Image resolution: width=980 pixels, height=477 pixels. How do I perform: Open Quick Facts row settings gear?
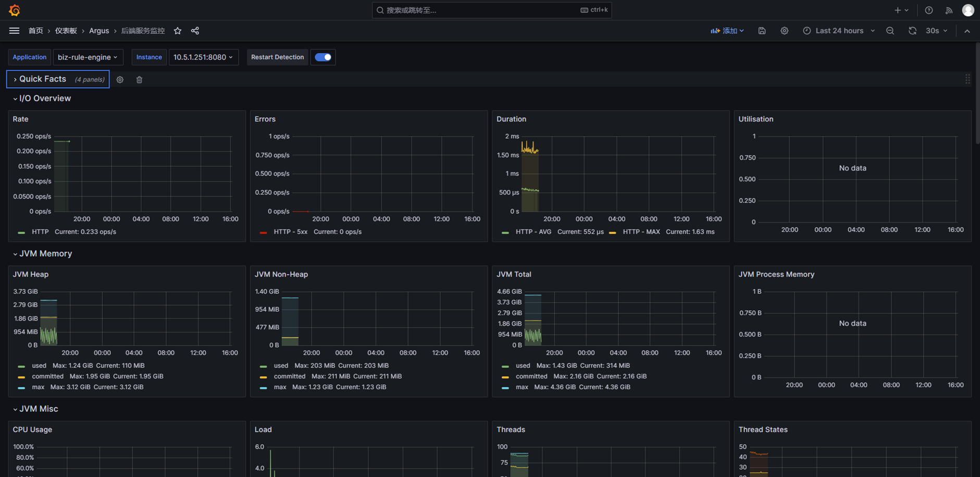(120, 80)
